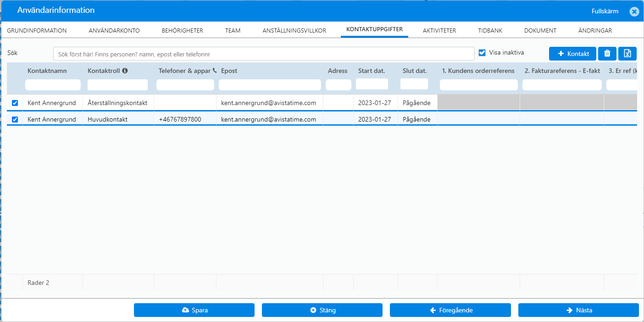
Task: Select the Huvudkontakt role cell
Action: pyautogui.click(x=118, y=119)
